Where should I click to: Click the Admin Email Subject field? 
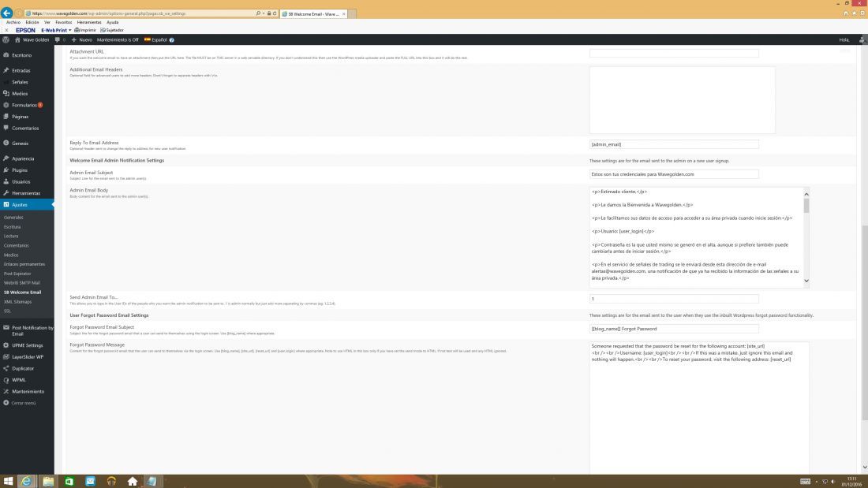point(674,174)
